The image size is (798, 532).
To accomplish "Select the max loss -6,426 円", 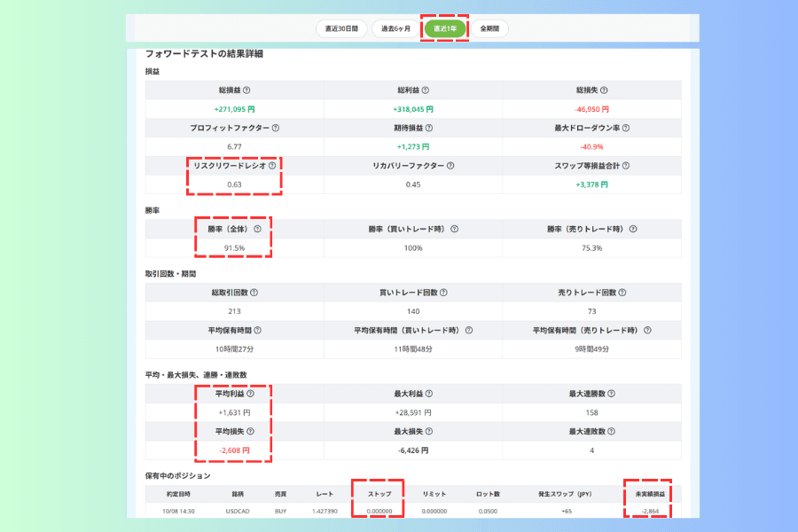I will (413, 450).
